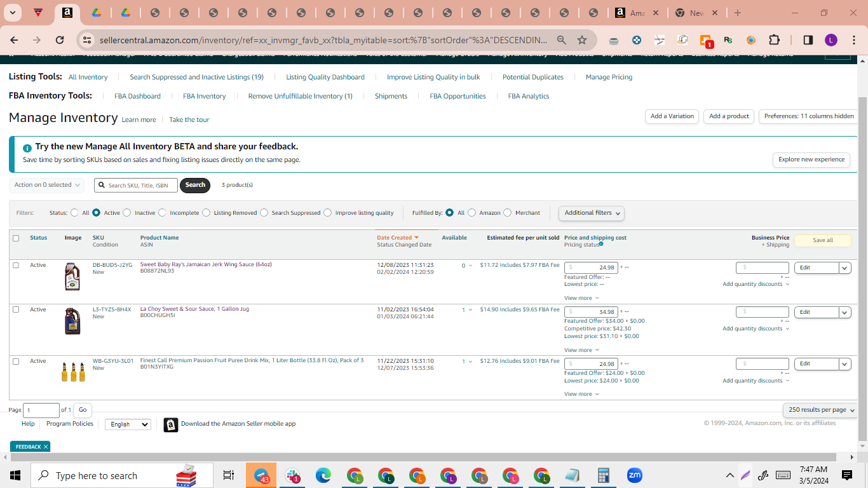Click the orange extension with red 1 badge
This screenshot has height=488, width=868.
[x=706, y=41]
